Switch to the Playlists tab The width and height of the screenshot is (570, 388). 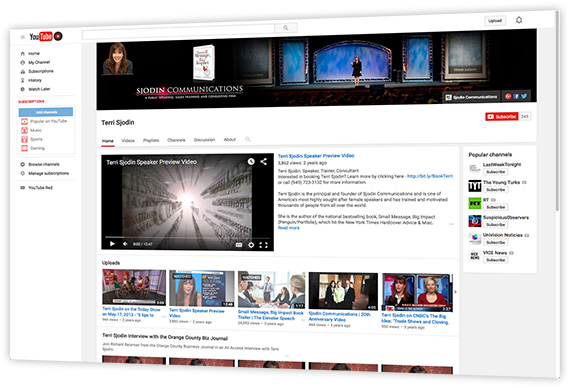click(151, 140)
